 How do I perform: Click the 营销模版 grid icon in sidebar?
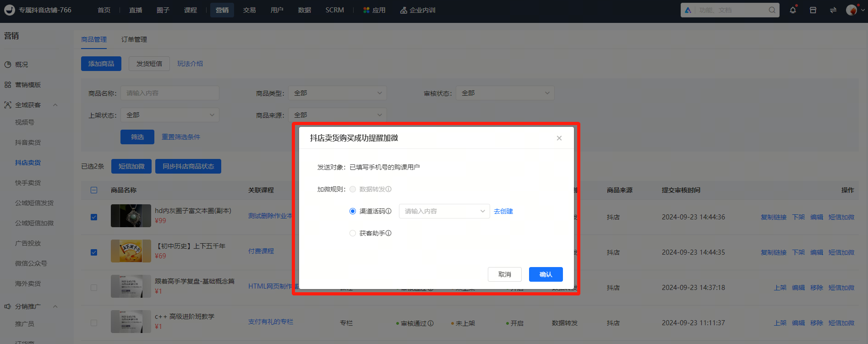point(8,85)
